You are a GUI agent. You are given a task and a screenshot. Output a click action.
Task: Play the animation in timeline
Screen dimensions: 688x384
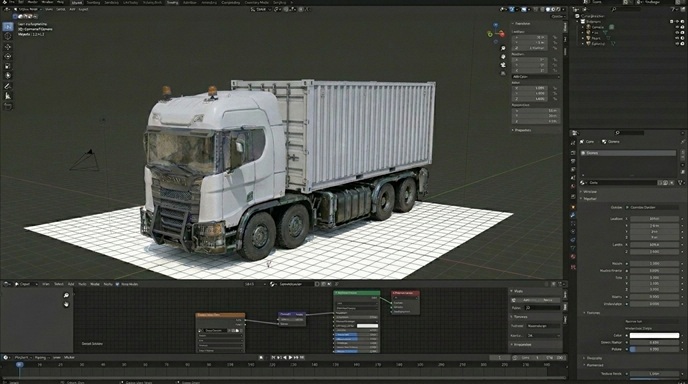point(290,358)
